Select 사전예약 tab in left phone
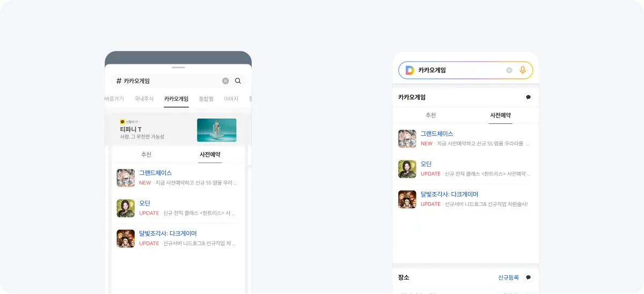The height and width of the screenshot is (294, 644). point(210,155)
